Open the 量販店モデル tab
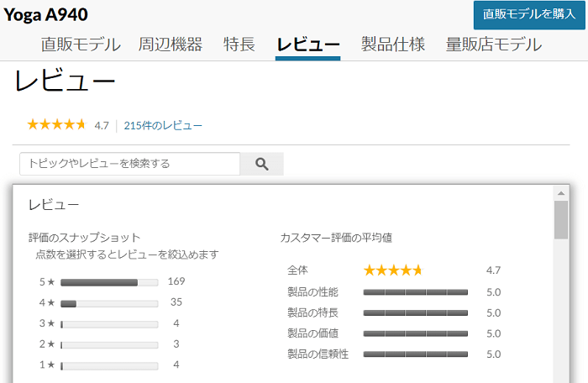The image size is (588, 383). coord(494,45)
